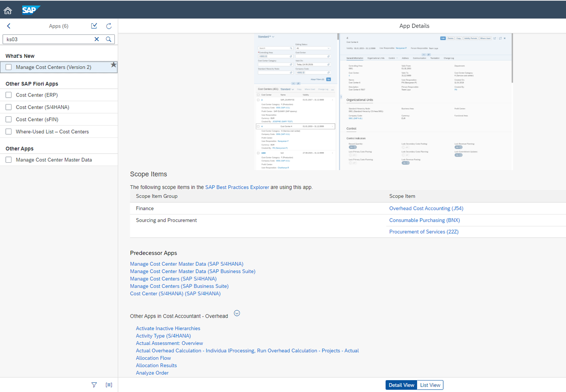Open Activate Inactive Hierarchies link
This screenshot has height=392, width=566.
(x=168, y=328)
